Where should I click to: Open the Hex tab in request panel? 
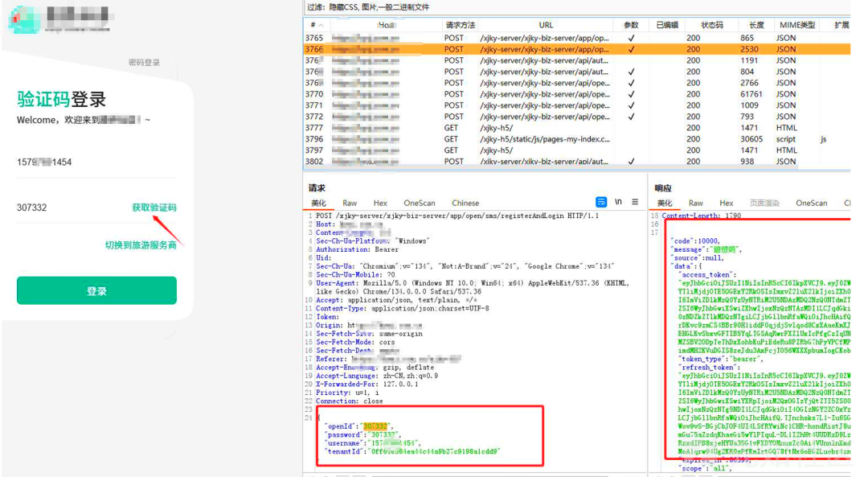pyautogui.click(x=380, y=203)
